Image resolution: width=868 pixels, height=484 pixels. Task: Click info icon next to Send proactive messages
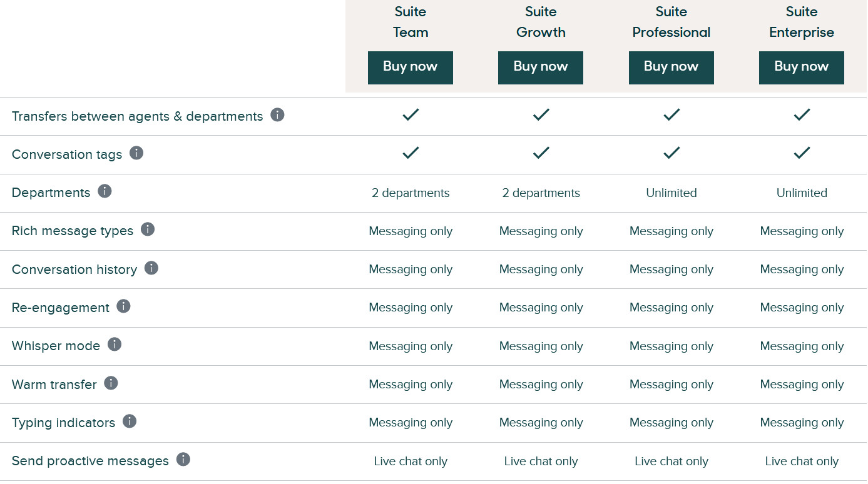click(x=183, y=460)
